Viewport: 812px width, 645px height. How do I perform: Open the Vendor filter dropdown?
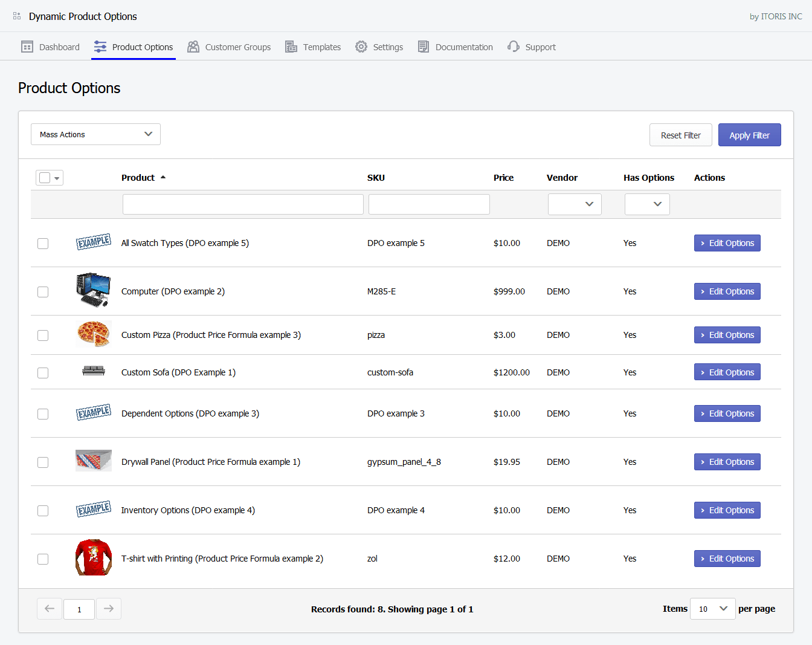(575, 204)
